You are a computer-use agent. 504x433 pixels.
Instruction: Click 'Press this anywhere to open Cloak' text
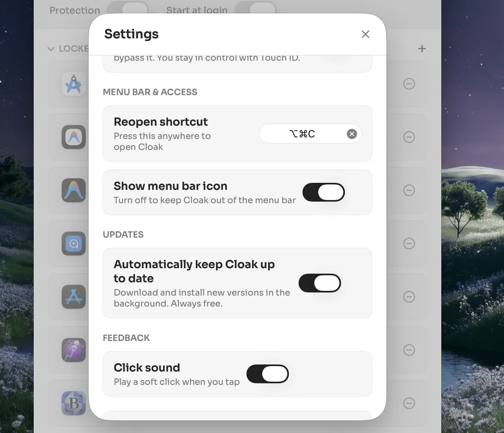(162, 141)
